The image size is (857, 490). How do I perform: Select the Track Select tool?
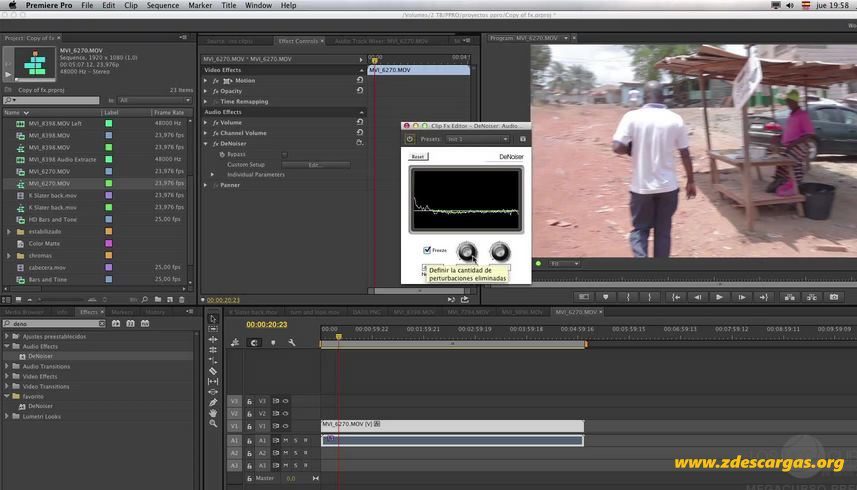213,329
